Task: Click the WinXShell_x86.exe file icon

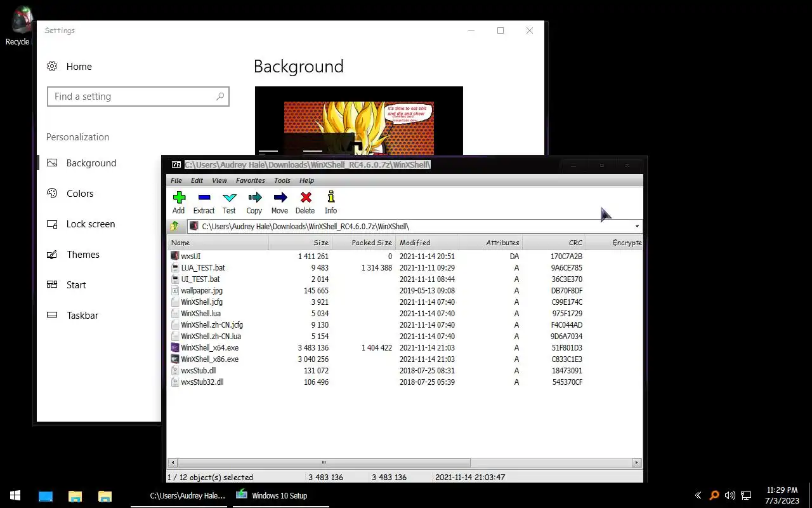Action: click(175, 359)
